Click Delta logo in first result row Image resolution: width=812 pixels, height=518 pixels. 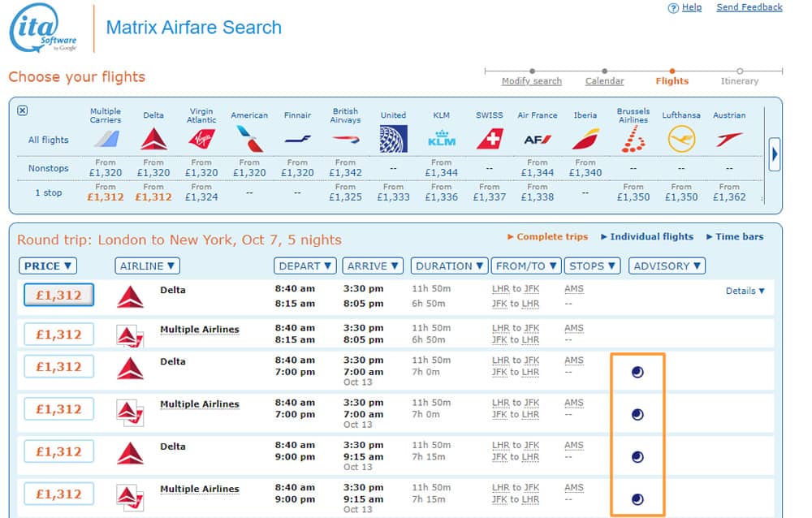(x=131, y=297)
